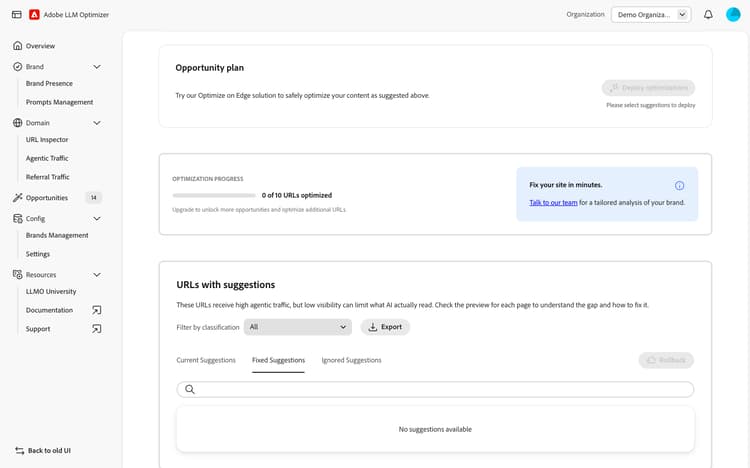Open Support external link icon
The width and height of the screenshot is (750, 468).
click(97, 329)
